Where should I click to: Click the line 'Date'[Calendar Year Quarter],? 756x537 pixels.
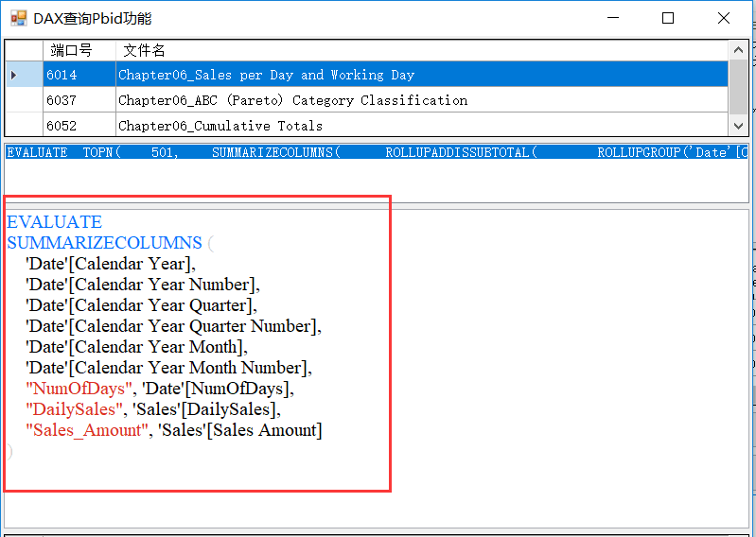[141, 305]
